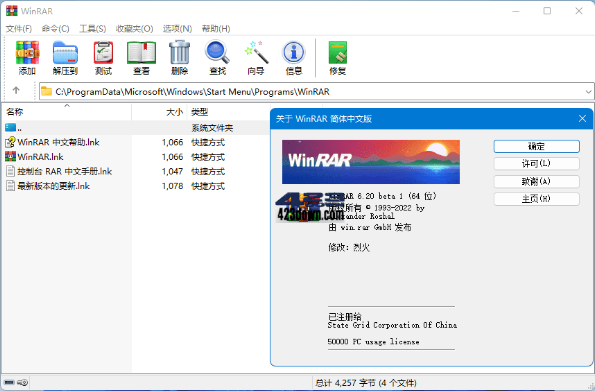Viewport: 595px width, 391px height.
Task: Click the 解压到 (Extract to) folder icon
Action: click(65, 57)
